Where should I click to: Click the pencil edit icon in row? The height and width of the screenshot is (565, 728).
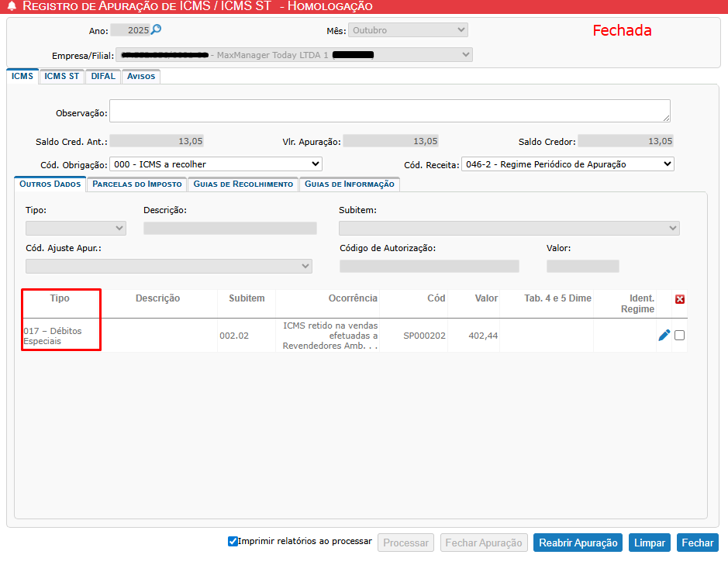click(x=664, y=336)
